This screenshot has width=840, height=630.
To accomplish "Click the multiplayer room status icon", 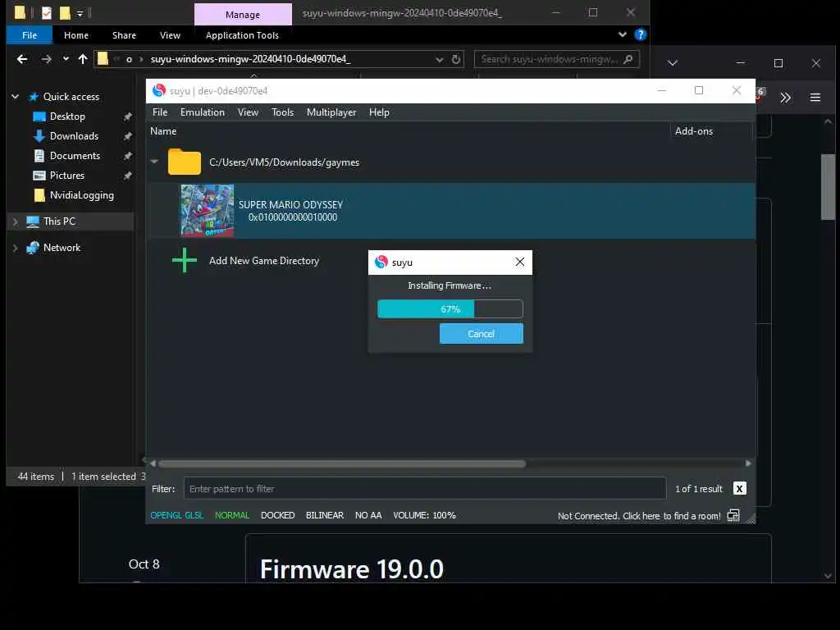I will tap(733, 515).
